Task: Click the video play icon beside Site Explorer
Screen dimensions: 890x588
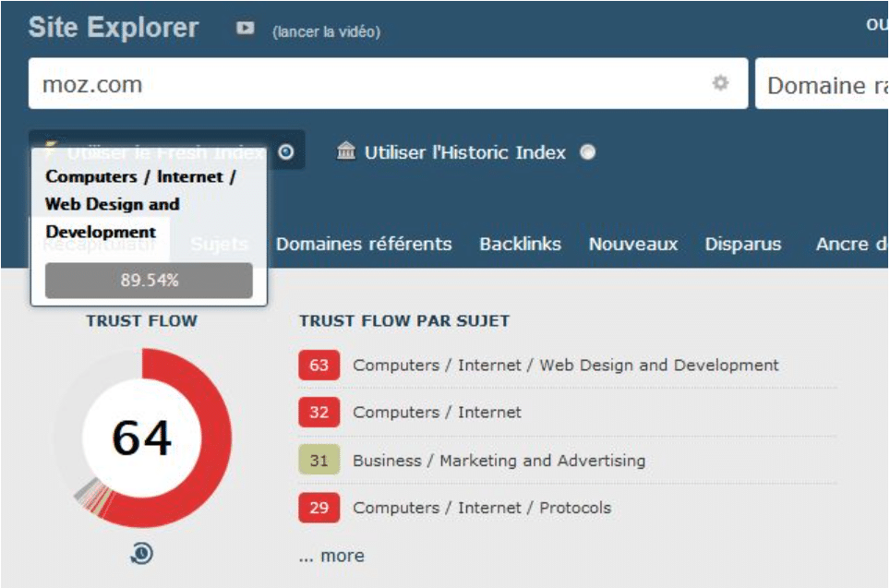Action: click(x=246, y=28)
